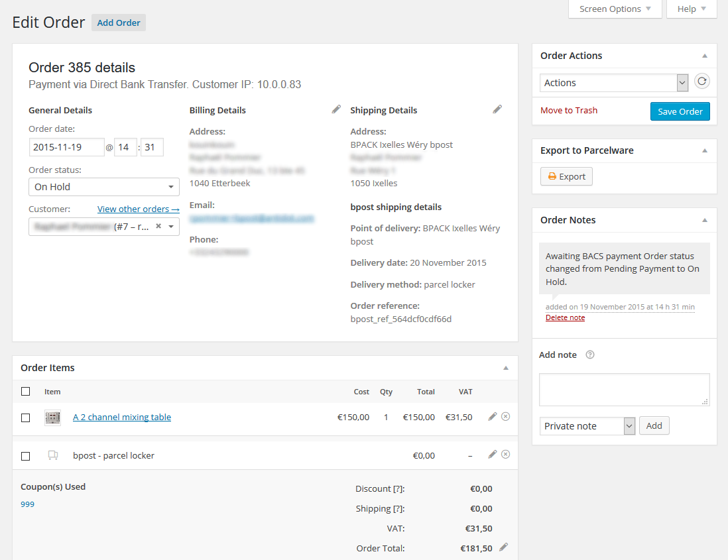Edit shipping details with pencil icon
Viewport: 728px width, 560px height.
coord(497,109)
